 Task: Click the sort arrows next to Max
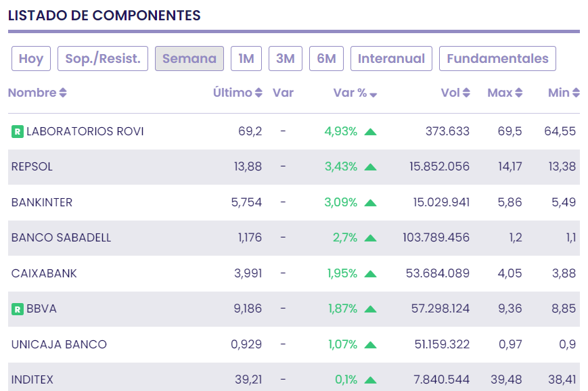point(519,93)
